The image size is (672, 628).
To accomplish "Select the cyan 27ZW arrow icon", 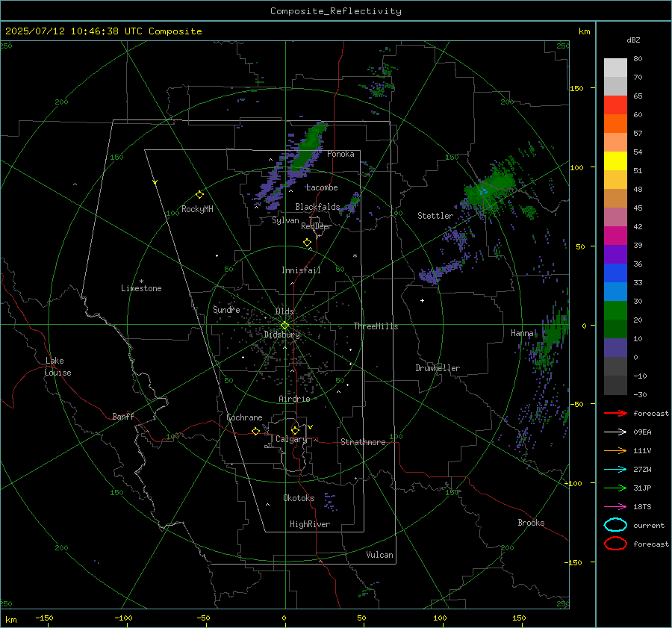I will pos(616,470).
